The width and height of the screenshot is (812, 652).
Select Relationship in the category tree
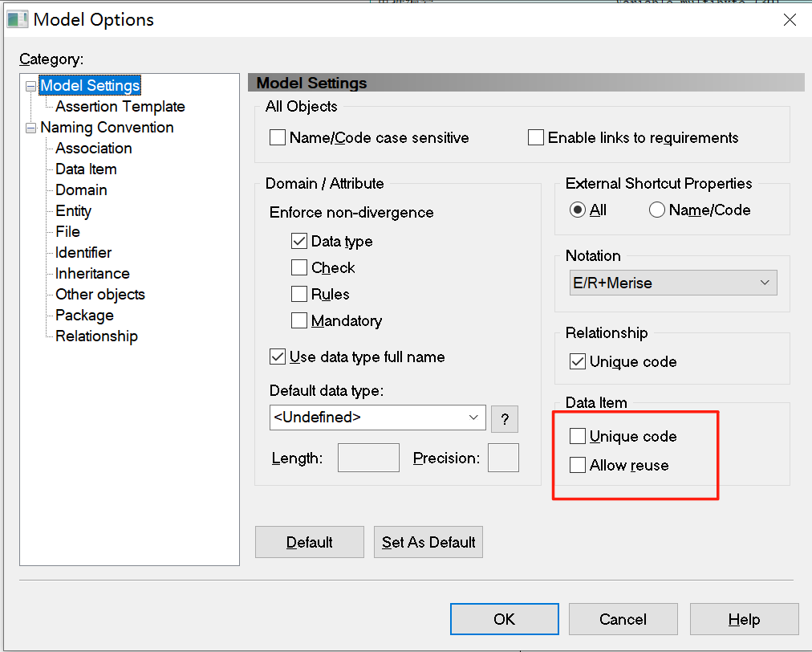pos(96,336)
